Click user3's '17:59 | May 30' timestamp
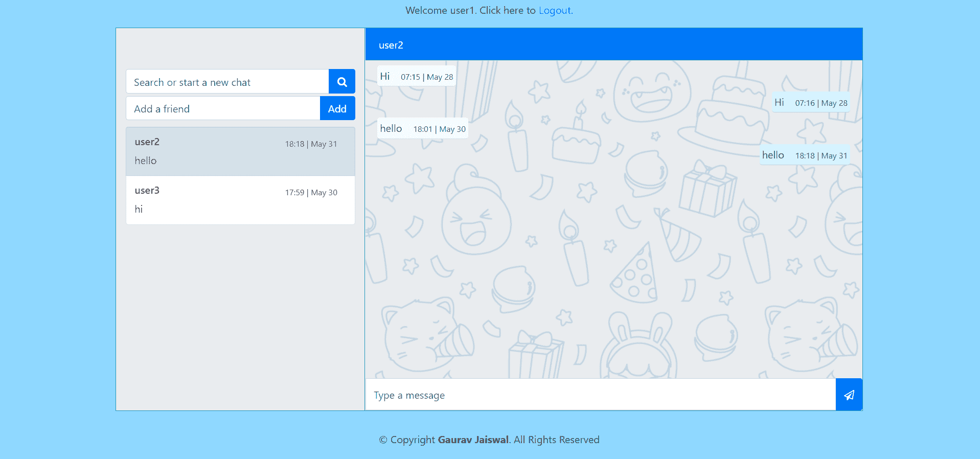The image size is (980, 459). click(x=311, y=193)
